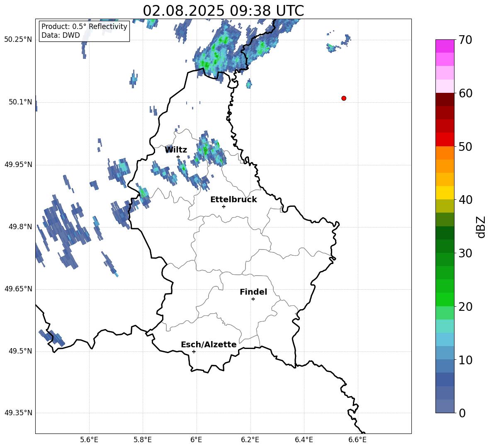Click the 50.25°N latitude label

tap(18, 40)
